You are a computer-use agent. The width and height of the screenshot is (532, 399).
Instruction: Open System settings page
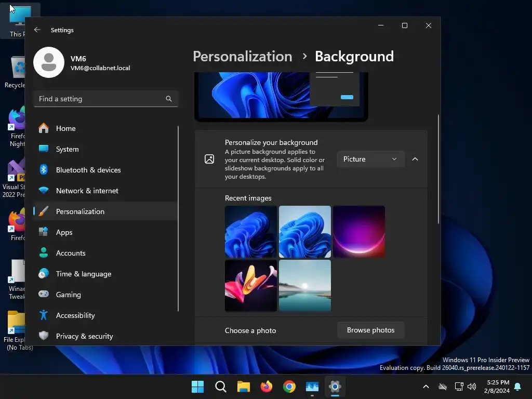(x=105, y=149)
